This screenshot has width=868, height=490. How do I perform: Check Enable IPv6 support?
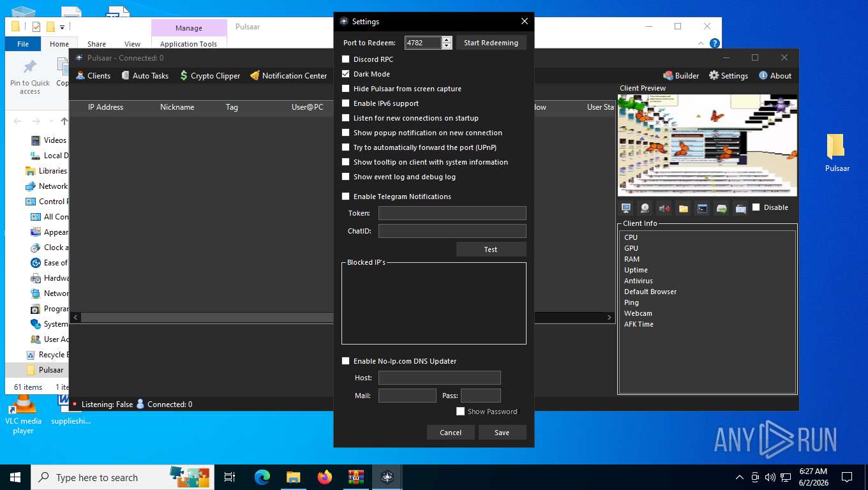[346, 103]
